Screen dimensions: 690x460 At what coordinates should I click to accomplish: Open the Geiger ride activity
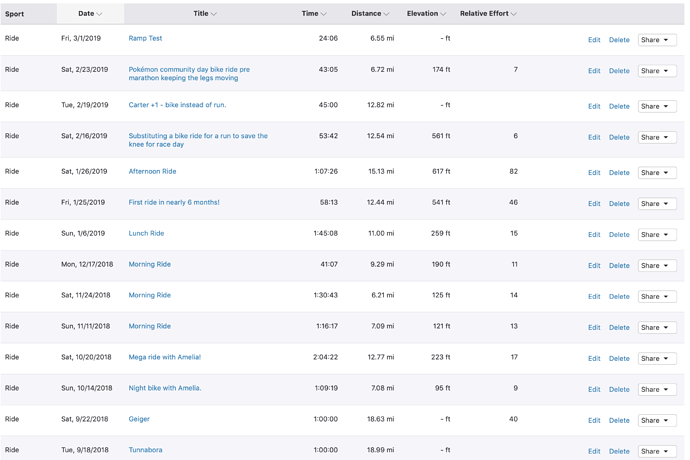pyautogui.click(x=139, y=419)
